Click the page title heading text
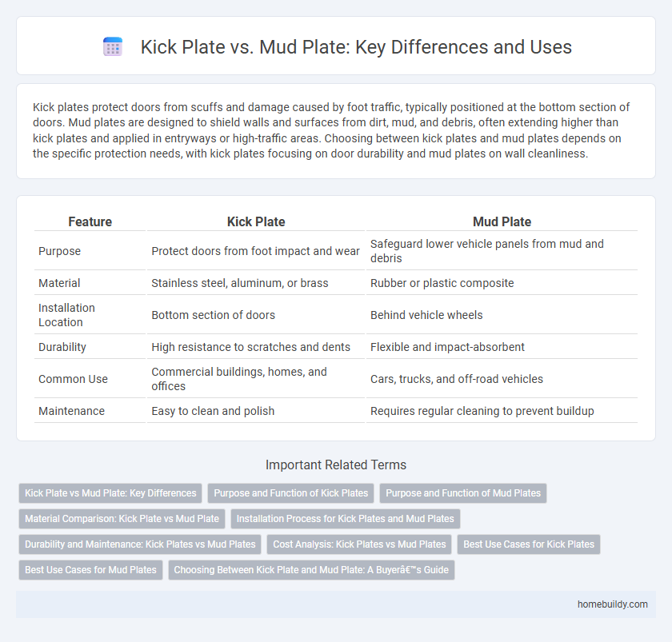 [x=356, y=47]
